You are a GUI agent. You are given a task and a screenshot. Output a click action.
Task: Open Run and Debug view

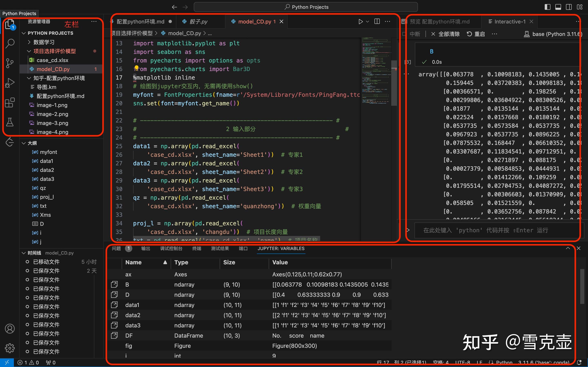click(x=10, y=83)
